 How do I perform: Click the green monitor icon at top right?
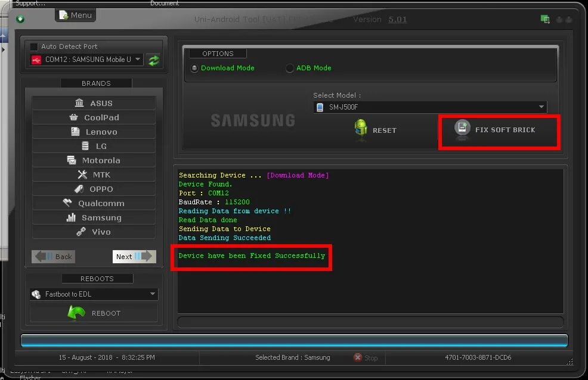(545, 19)
